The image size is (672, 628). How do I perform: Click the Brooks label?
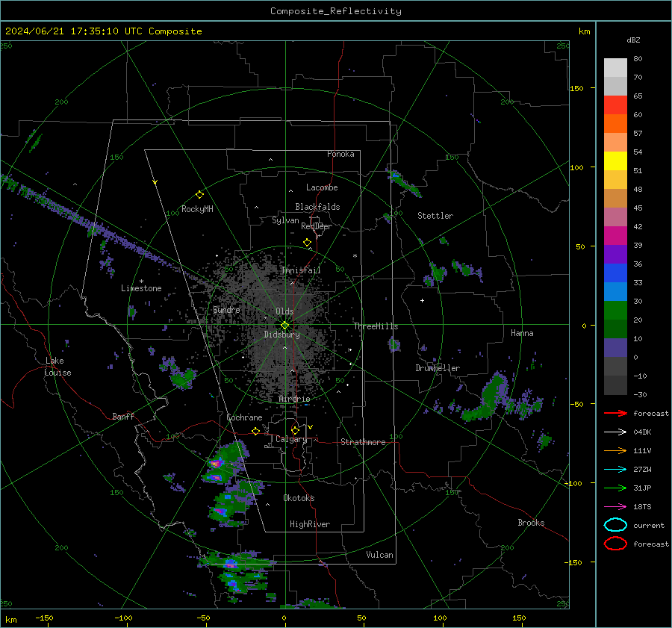point(531,523)
